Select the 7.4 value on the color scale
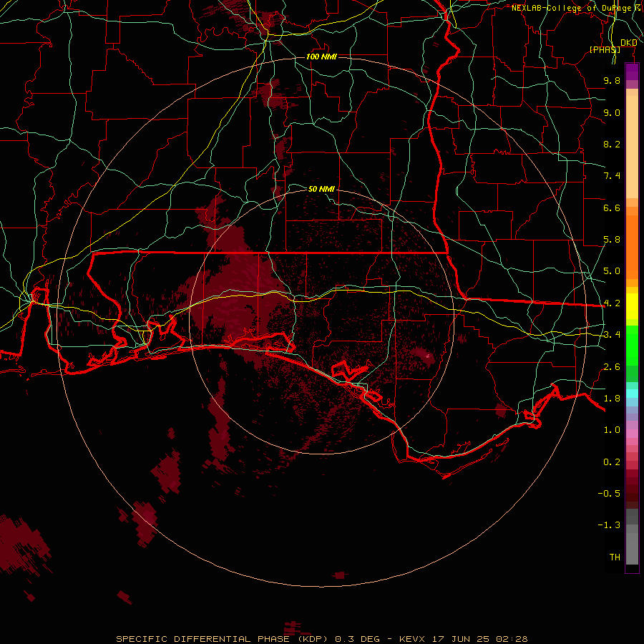This screenshot has width=644, height=644. (x=612, y=176)
